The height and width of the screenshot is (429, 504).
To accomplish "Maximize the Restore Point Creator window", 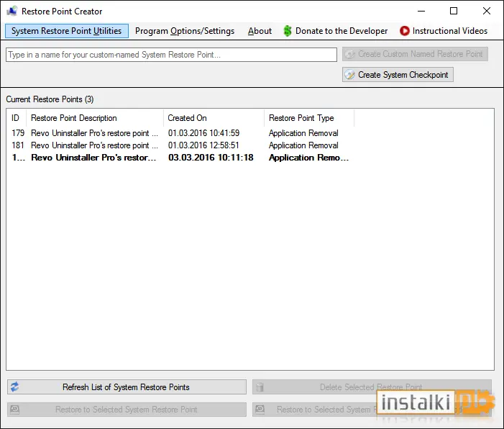I will click(454, 11).
